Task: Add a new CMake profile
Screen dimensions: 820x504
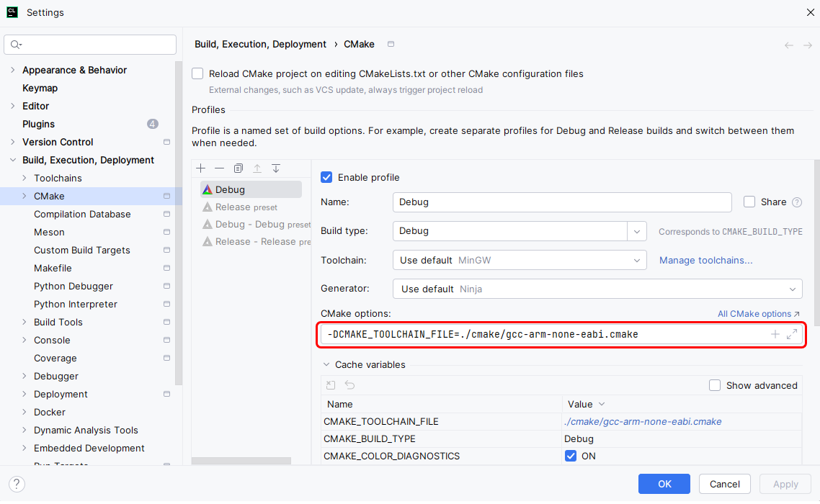Action: pos(201,168)
